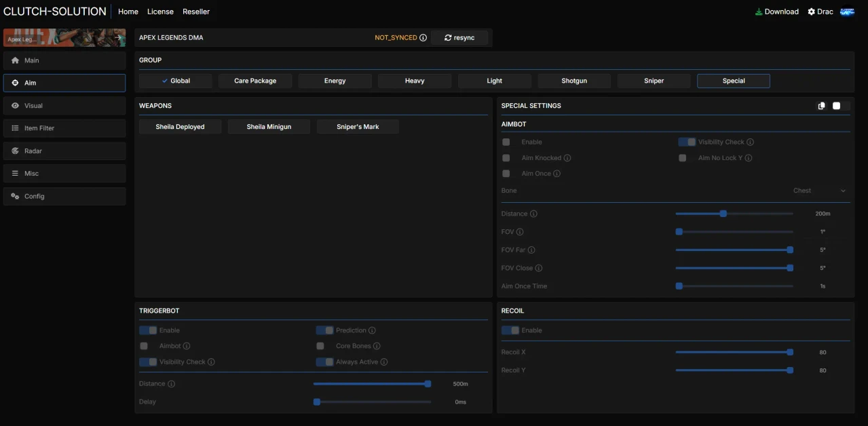Screen dimensions: 868x426
Task: Open Reseller in top navigation
Action: [196, 12]
